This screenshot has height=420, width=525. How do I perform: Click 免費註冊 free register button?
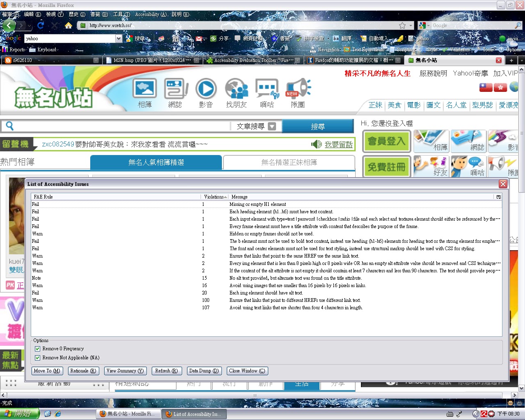[386, 167]
